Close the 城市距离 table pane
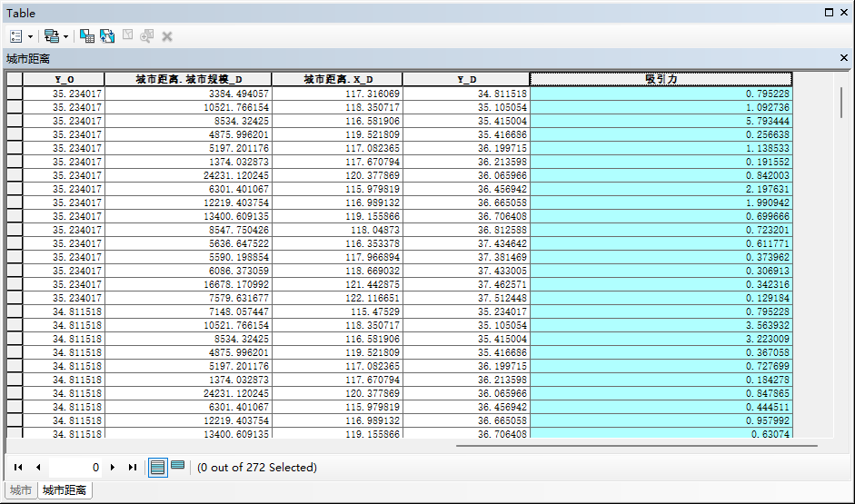Viewport: 855px width, 504px height. (x=843, y=58)
